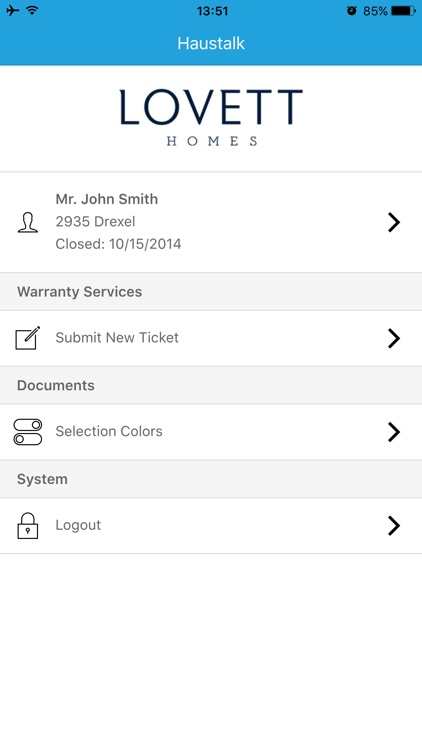The height and width of the screenshot is (750, 422).
Task: Tap the Warranty Services section header
Action: pos(211,292)
